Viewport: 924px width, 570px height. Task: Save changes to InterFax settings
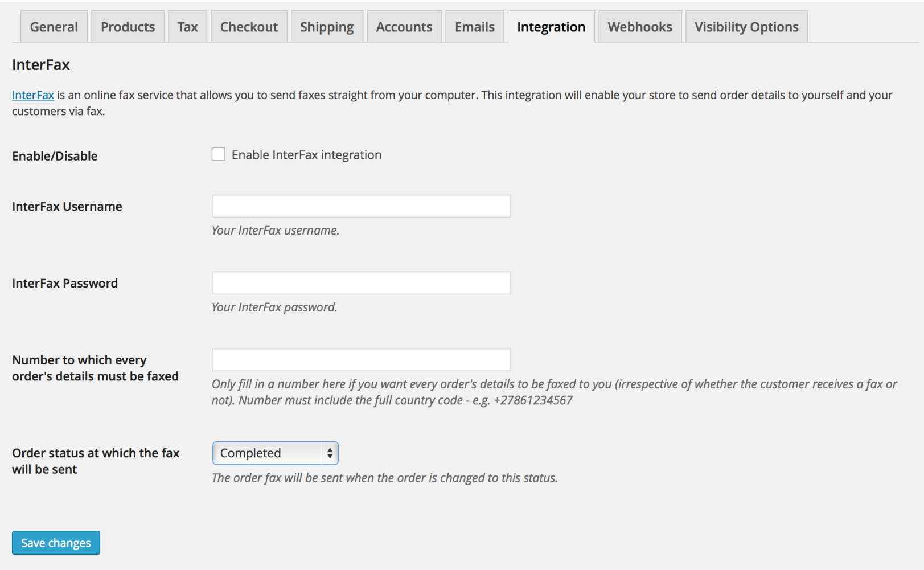pyautogui.click(x=55, y=542)
